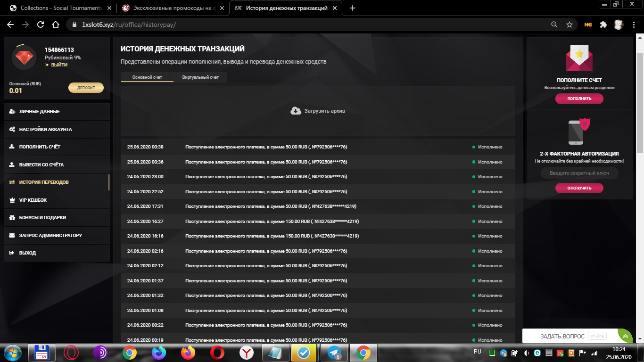Screen dimensions: 644x362
Task: Open the Chrome three-dot menu
Action: [x=634, y=25]
